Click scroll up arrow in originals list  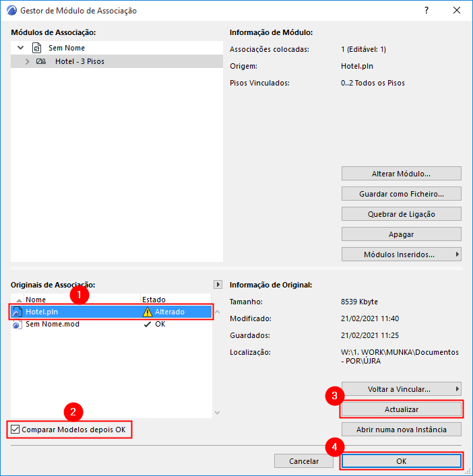[x=218, y=312]
